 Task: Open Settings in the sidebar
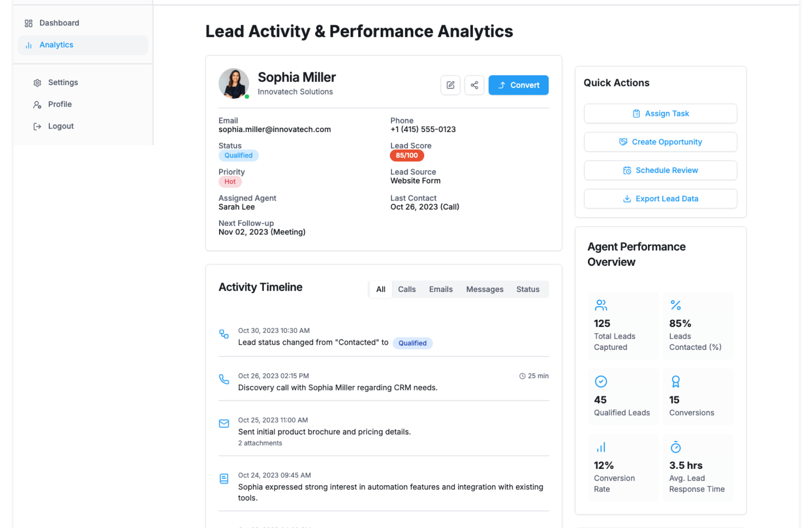(x=63, y=82)
